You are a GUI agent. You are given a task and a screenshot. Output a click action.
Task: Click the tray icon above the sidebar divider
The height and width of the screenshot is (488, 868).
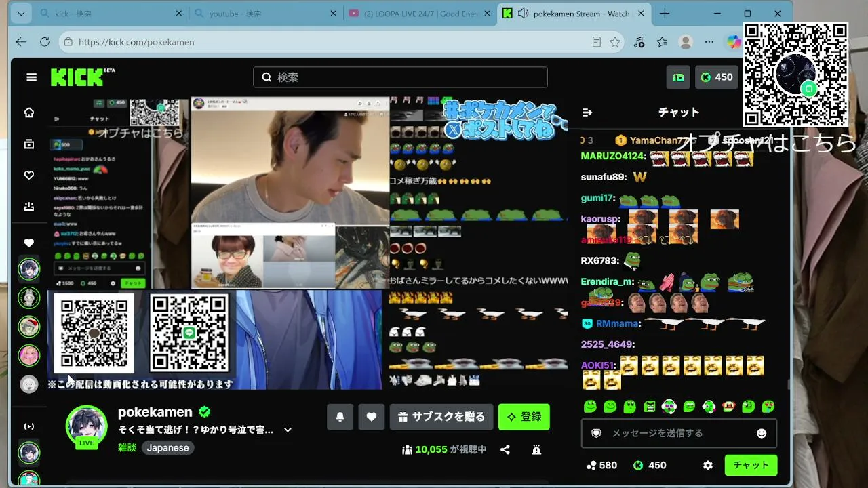pyautogui.click(x=29, y=207)
